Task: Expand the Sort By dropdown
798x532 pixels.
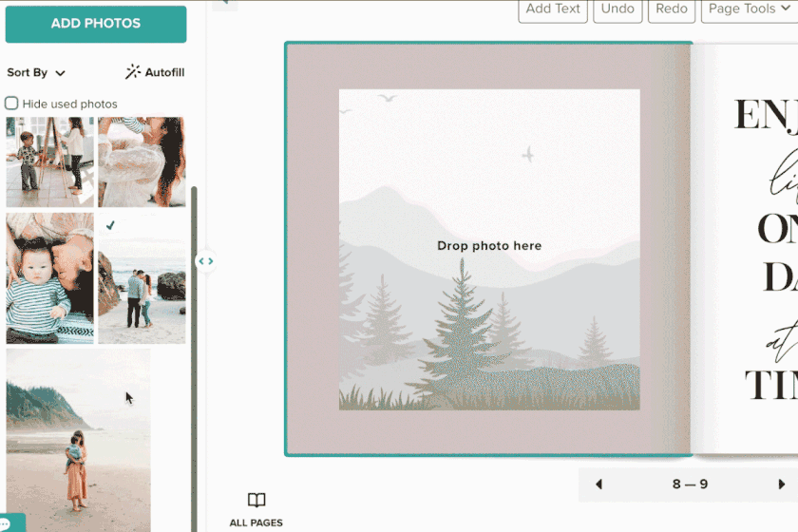Action: (x=36, y=73)
